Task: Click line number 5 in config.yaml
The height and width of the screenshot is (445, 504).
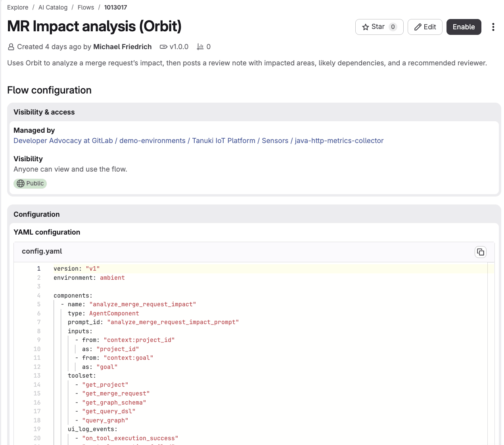Action: pos(39,304)
